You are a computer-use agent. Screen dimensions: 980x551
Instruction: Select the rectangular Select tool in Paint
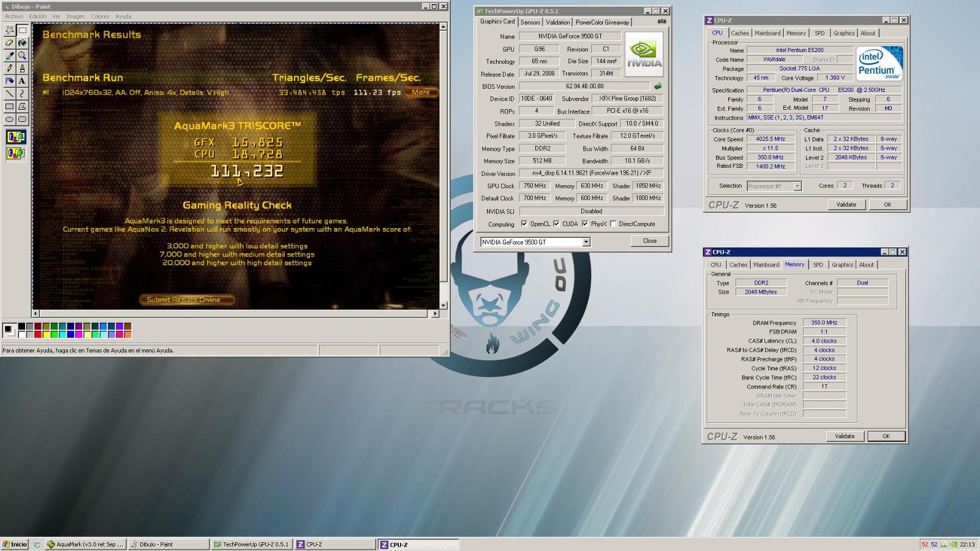(22, 30)
